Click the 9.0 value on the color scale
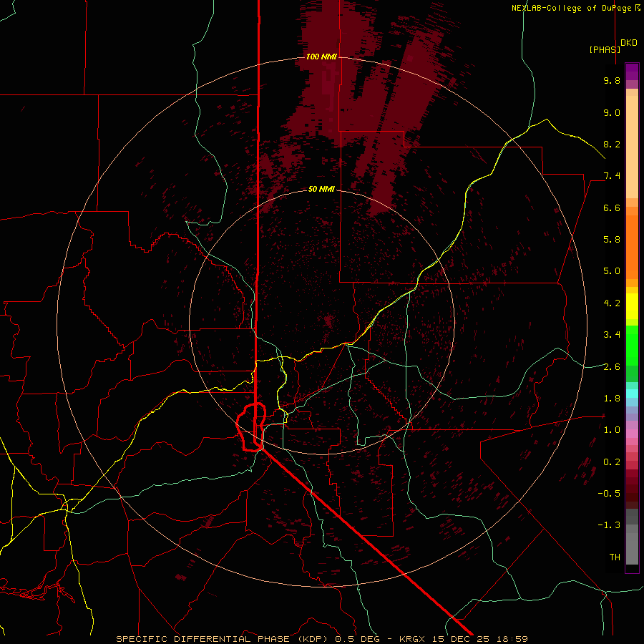 (x=612, y=112)
